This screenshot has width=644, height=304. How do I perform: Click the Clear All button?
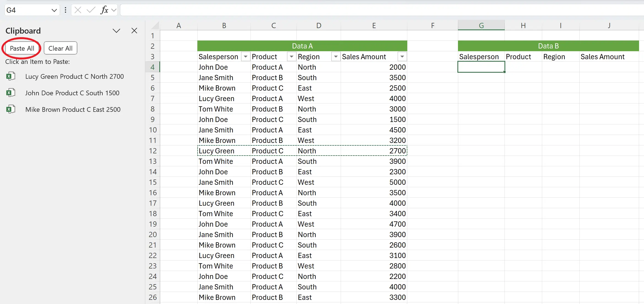[60, 48]
